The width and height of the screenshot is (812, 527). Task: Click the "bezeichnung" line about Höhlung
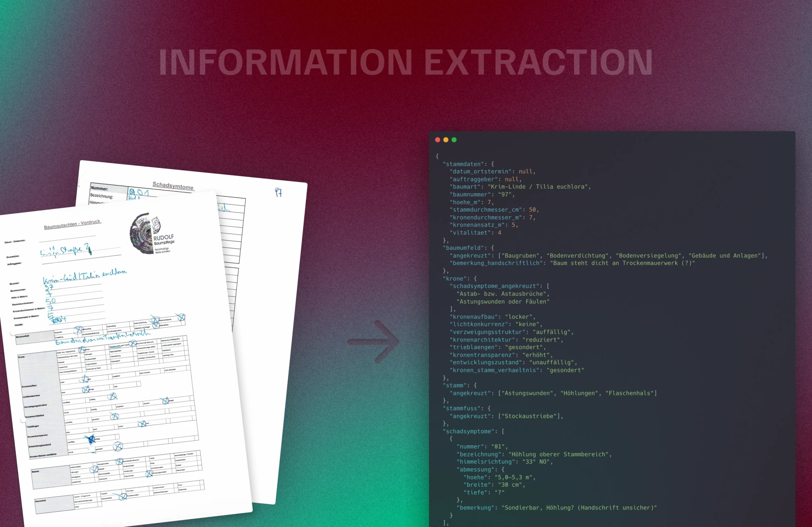pyautogui.click(x=534, y=454)
